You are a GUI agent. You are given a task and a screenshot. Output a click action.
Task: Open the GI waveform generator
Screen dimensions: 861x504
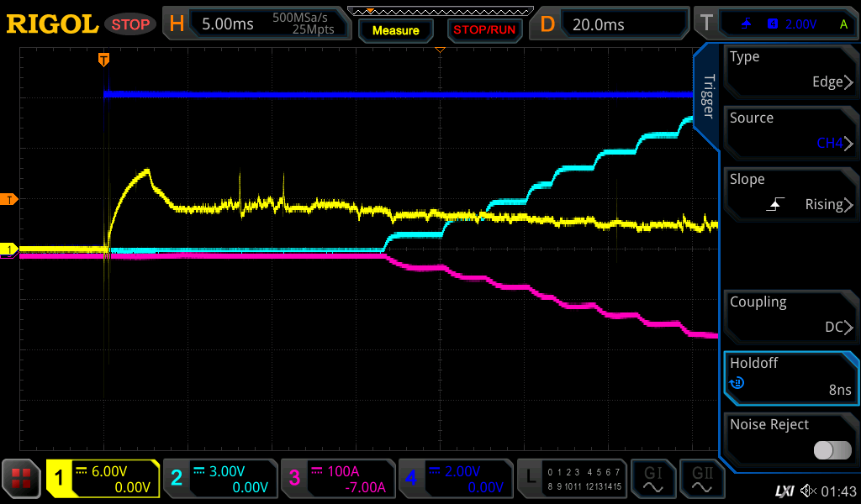coord(652,479)
